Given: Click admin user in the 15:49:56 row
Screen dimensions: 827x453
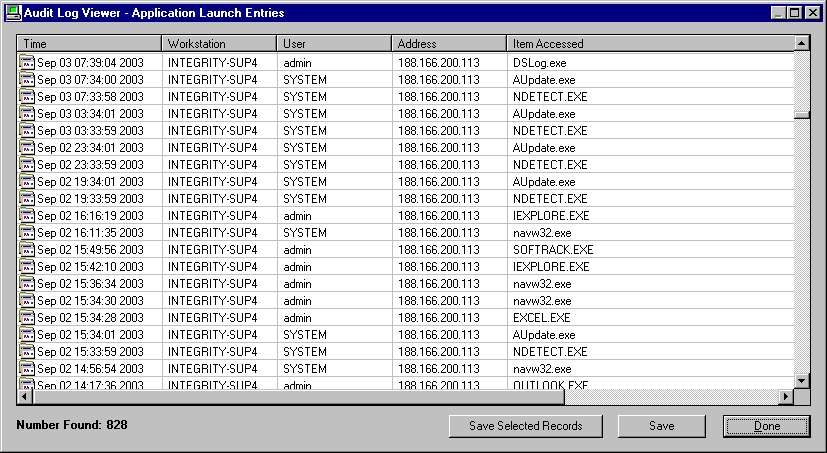Looking at the screenshot, I should click(297, 249).
